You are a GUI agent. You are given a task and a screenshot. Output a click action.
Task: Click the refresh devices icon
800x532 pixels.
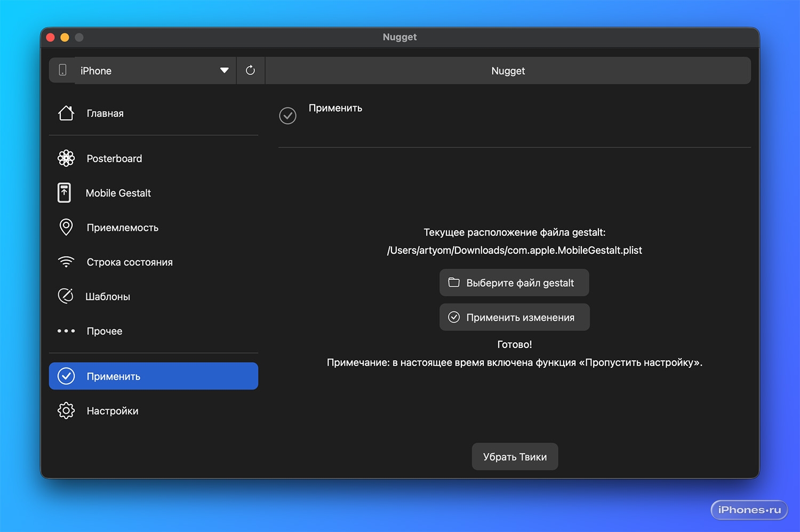pos(250,70)
